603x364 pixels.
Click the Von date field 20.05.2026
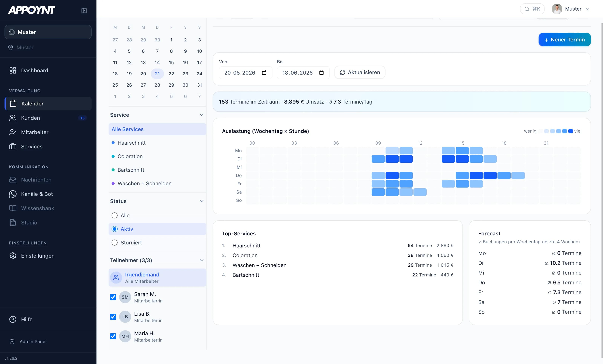pyautogui.click(x=246, y=73)
